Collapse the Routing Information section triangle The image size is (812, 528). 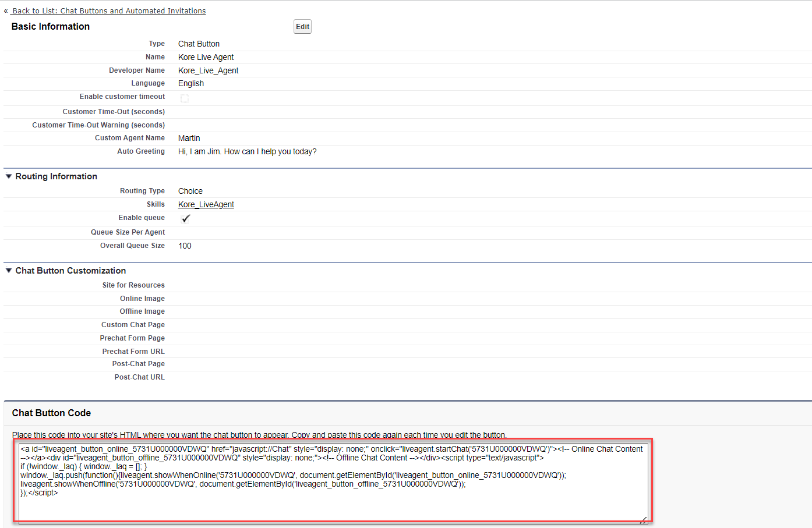(x=9, y=176)
